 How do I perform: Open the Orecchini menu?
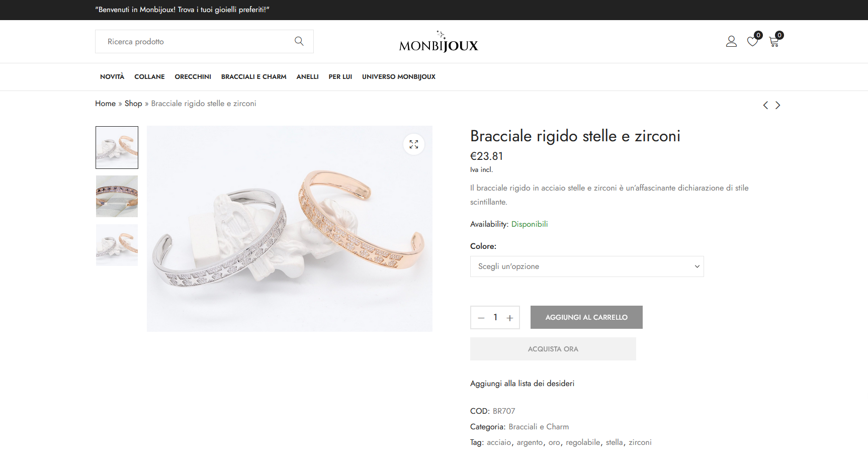point(193,77)
